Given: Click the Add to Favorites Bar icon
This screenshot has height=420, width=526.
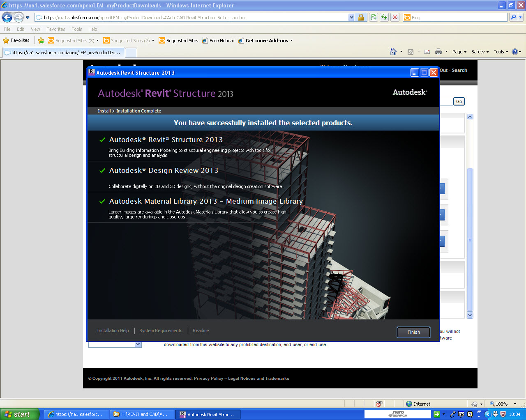Looking at the screenshot, I should click(x=41, y=40).
